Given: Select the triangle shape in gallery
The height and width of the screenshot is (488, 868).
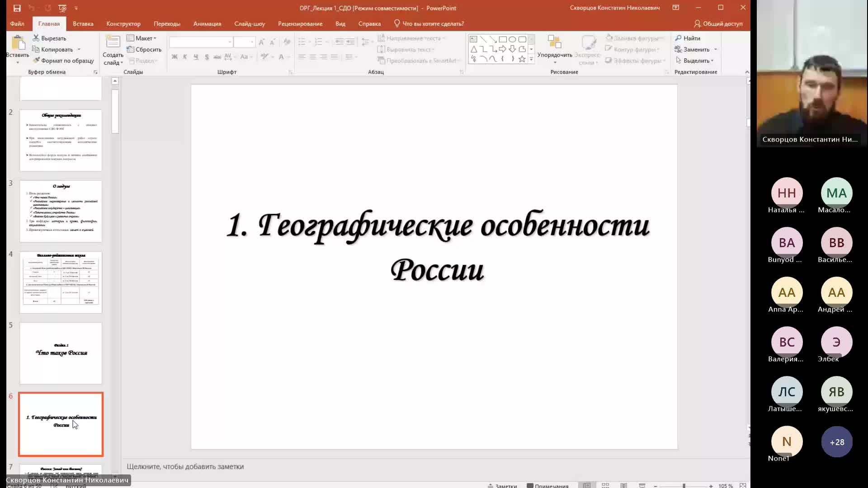Looking at the screenshot, I should pos(473,49).
